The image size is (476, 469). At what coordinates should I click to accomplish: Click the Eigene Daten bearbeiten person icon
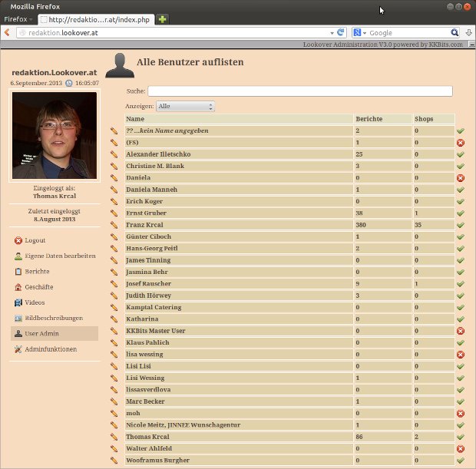(x=18, y=256)
